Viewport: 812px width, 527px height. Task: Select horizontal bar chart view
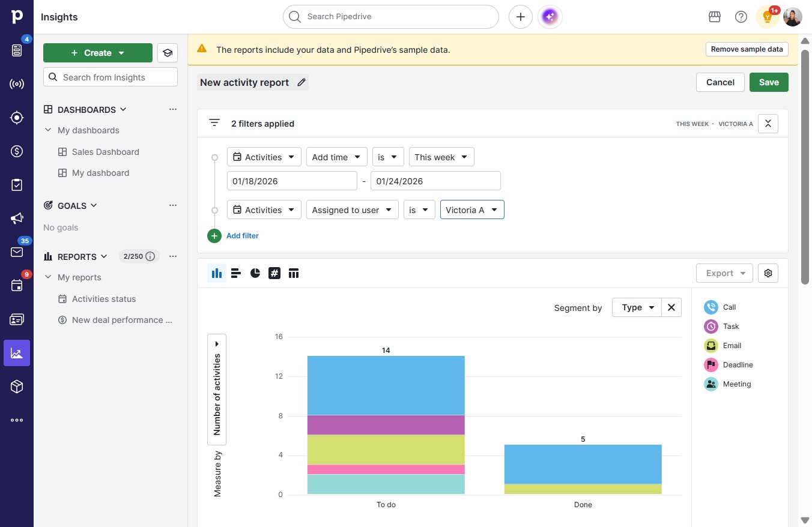pos(236,273)
